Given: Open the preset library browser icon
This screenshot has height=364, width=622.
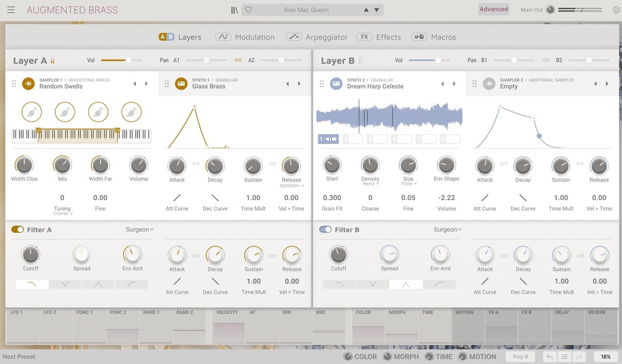Looking at the screenshot, I should point(235,10).
